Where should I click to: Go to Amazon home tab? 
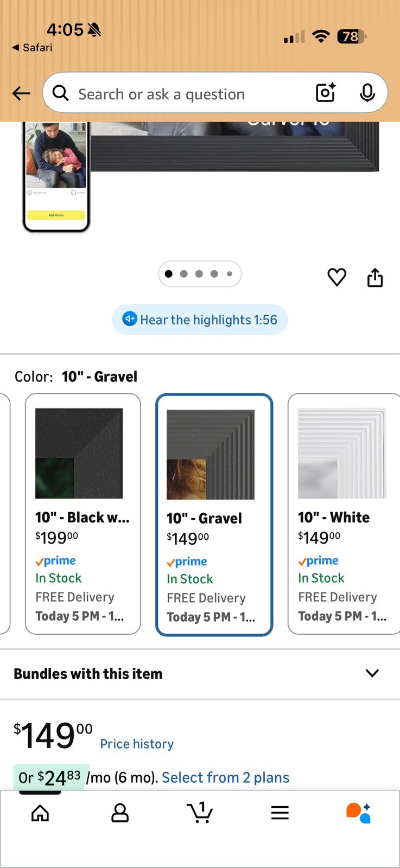coord(40,813)
